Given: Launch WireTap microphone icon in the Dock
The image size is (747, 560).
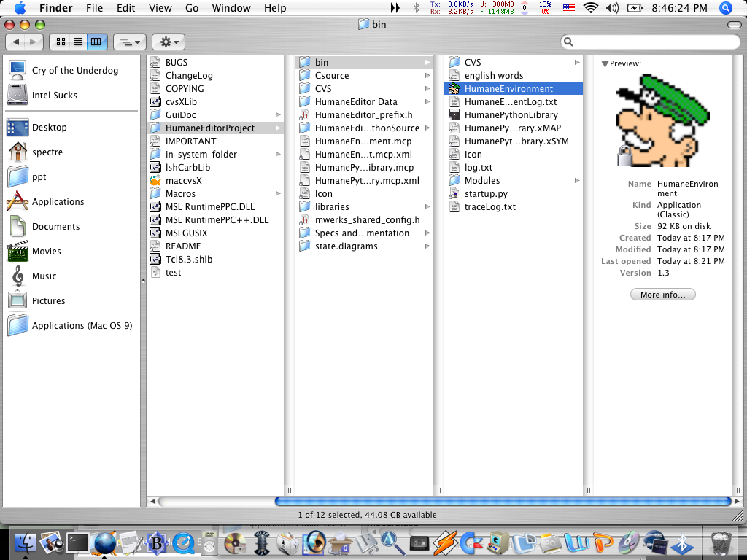Looking at the screenshot, I should point(262,543).
